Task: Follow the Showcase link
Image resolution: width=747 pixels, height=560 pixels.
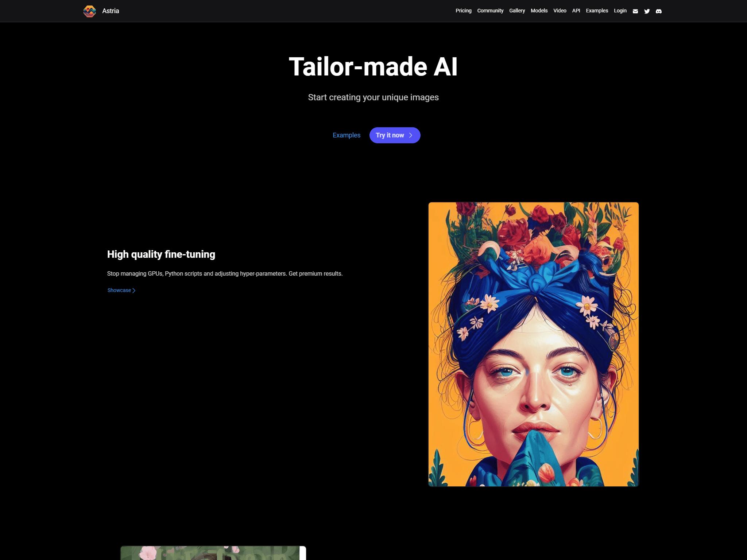Action: pos(121,290)
